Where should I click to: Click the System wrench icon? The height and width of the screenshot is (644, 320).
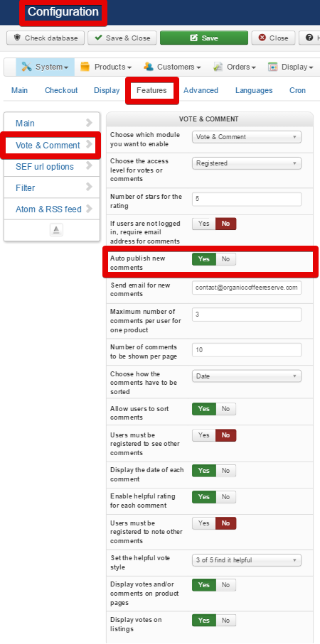point(26,67)
